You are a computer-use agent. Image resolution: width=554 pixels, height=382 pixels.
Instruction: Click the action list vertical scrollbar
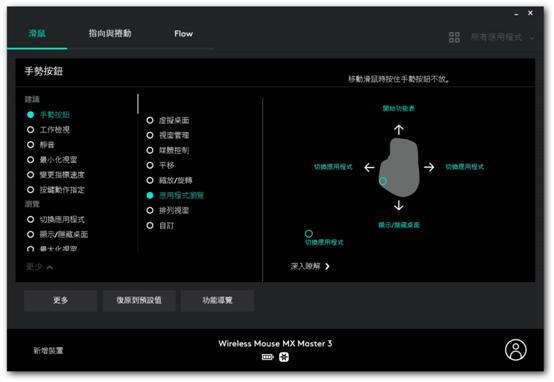pos(138,104)
